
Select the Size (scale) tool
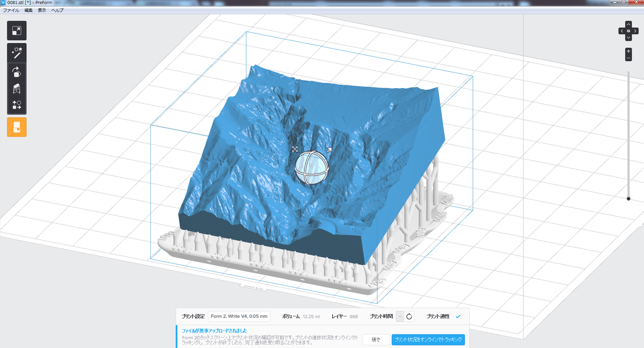pos(17,31)
